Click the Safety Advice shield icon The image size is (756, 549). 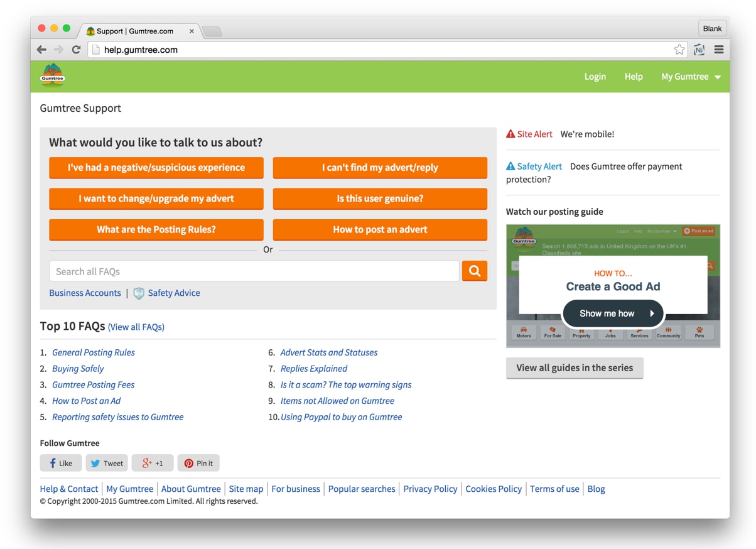[139, 293]
